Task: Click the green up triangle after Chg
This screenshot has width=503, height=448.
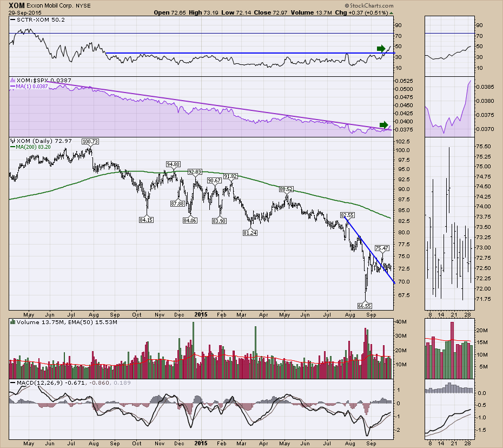Action: pyautogui.click(x=391, y=13)
